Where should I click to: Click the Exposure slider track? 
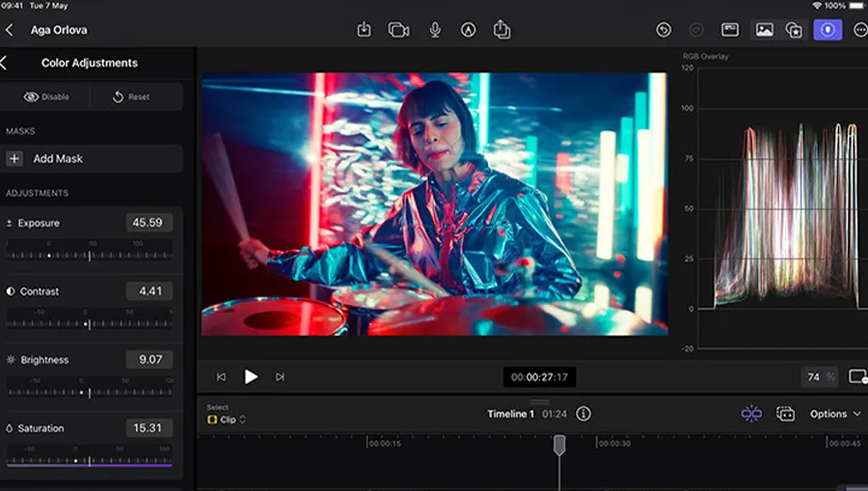click(89, 256)
